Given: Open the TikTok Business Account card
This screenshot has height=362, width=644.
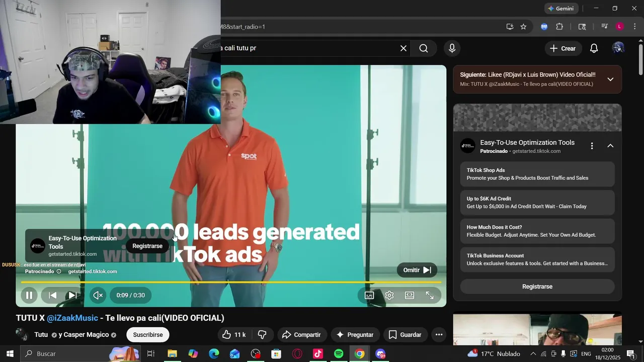Looking at the screenshot, I should pos(537,259).
